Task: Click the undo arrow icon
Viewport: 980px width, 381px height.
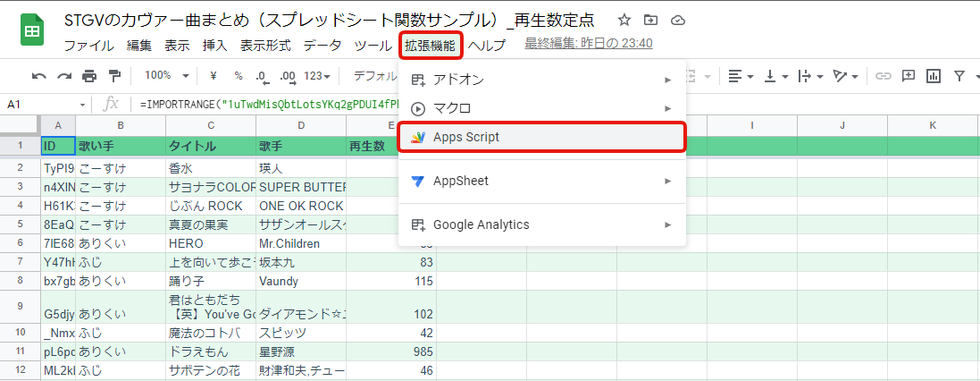Action: pos(38,76)
